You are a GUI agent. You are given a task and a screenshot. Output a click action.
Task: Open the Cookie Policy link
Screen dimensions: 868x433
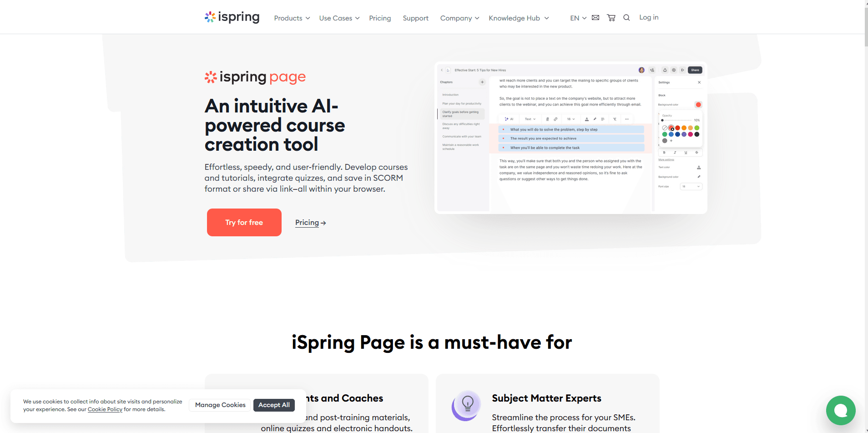(x=105, y=409)
